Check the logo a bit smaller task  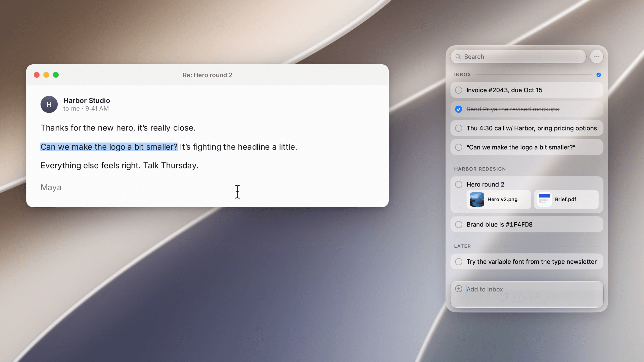pos(459,147)
